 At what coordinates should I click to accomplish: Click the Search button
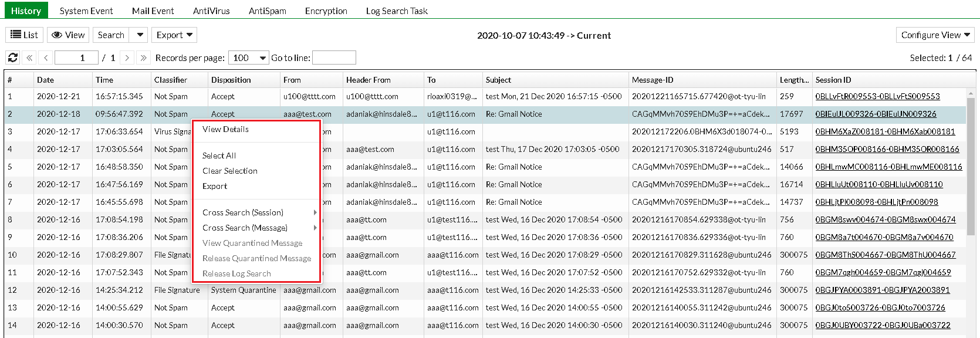(x=111, y=35)
